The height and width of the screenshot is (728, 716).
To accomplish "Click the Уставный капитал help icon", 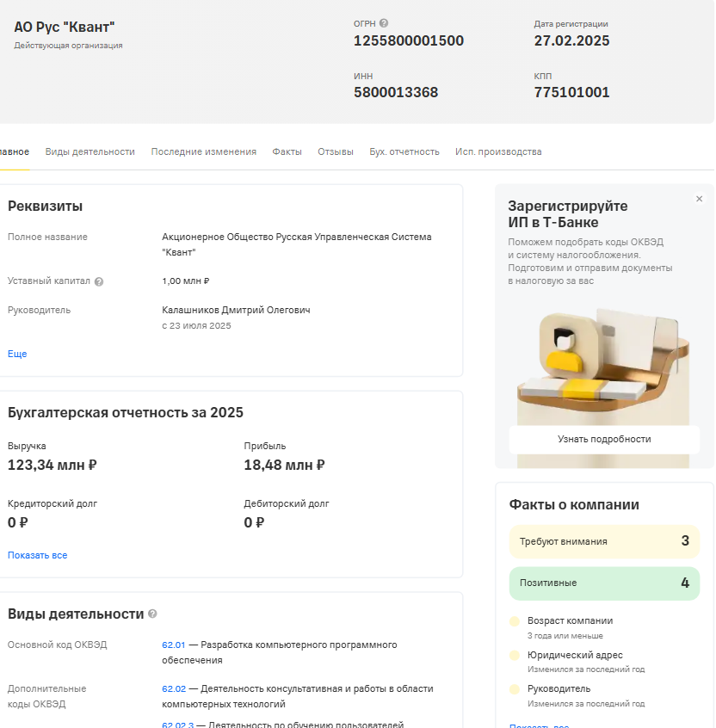I will [x=99, y=281].
